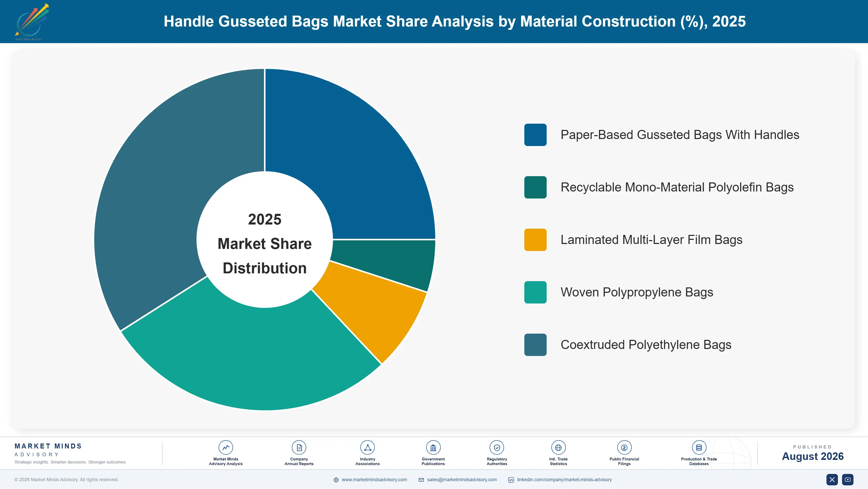Viewport: 868px width, 489px height.
Task: Click the teal Woven Polypropylene Bags legend swatch
Action: coord(535,292)
